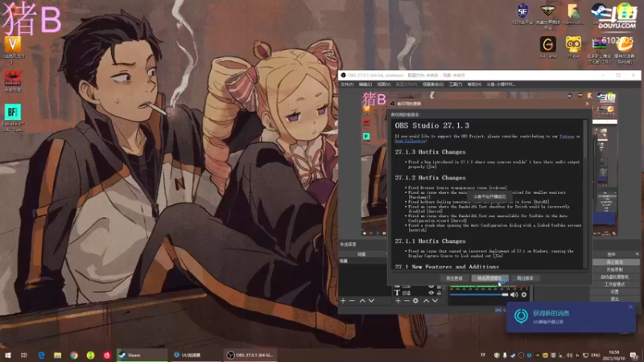Screen dimensions: 644x362
Task: Open the 编辑(E) menu in OBS
Action: tap(365, 84)
